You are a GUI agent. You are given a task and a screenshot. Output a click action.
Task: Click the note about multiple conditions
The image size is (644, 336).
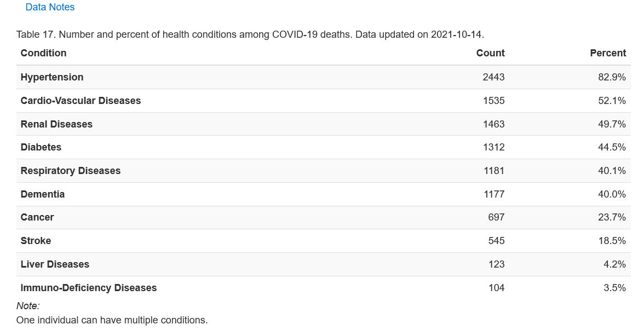click(x=112, y=320)
